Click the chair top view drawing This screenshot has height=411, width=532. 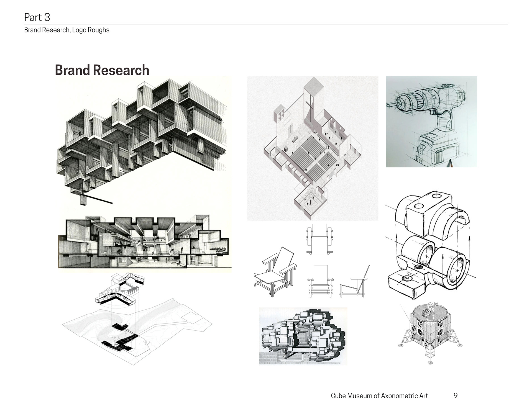[x=319, y=239]
